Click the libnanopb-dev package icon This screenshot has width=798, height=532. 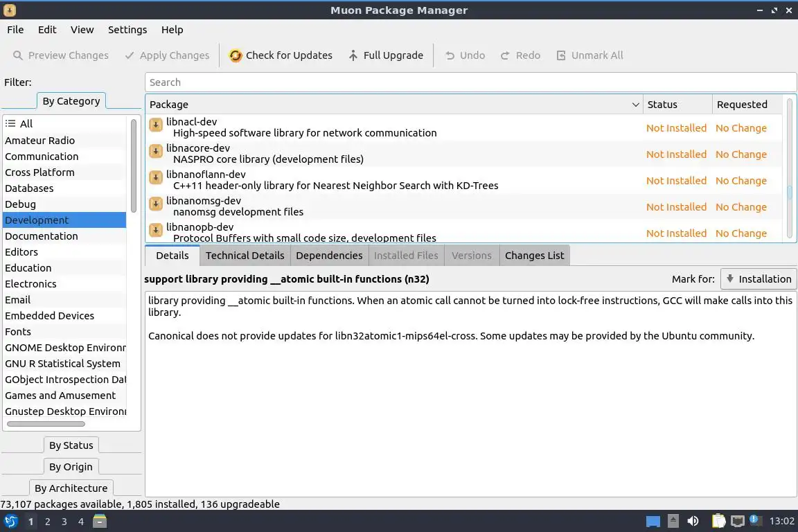156,230
